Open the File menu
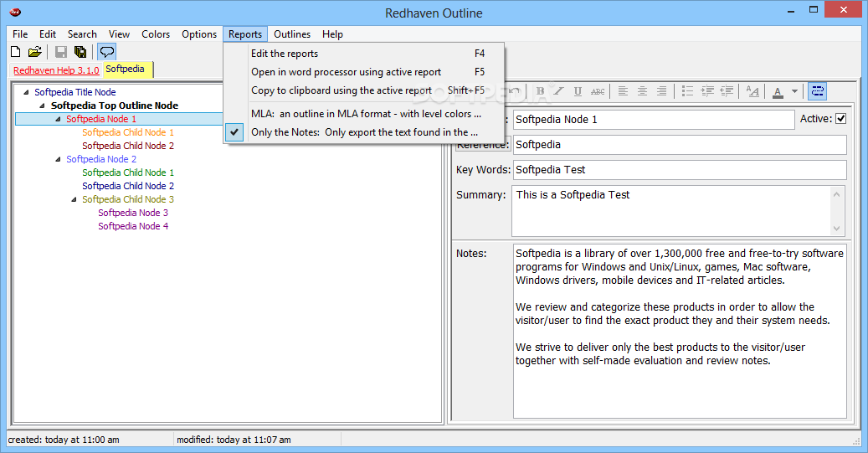Image resolution: width=868 pixels, height=453 pixels. click(20, 34)
